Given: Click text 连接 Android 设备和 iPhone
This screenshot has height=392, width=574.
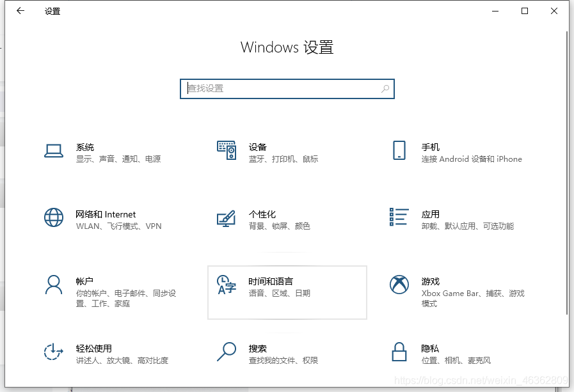Looking at the screenshot, I should pyautogui.click(x=472, y=159).
